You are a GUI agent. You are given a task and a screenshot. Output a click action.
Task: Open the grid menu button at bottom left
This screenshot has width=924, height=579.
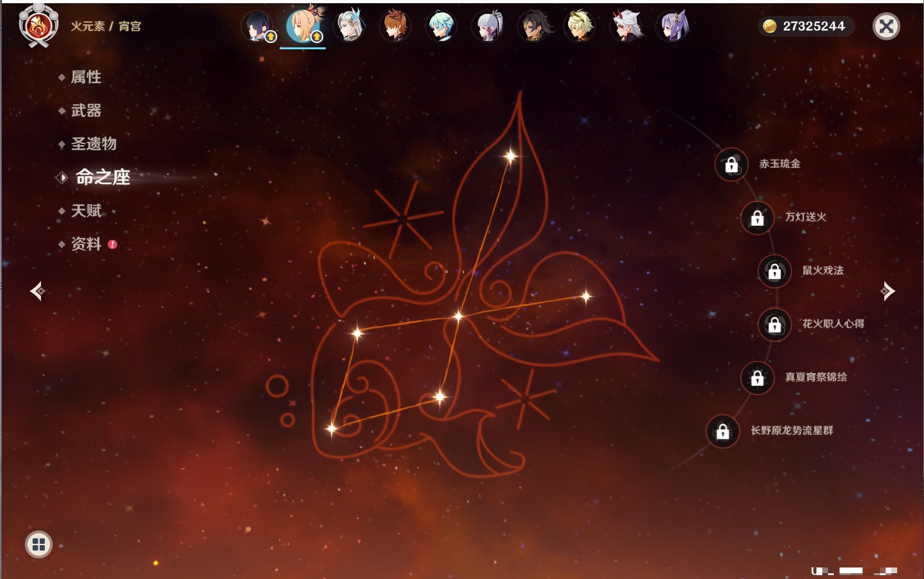[38, 544]
